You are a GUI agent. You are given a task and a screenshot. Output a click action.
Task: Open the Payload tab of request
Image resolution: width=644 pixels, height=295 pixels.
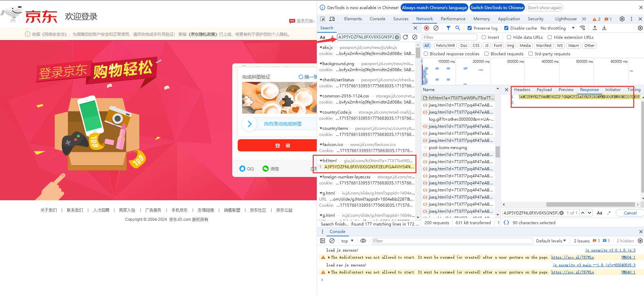click(544, 90)
